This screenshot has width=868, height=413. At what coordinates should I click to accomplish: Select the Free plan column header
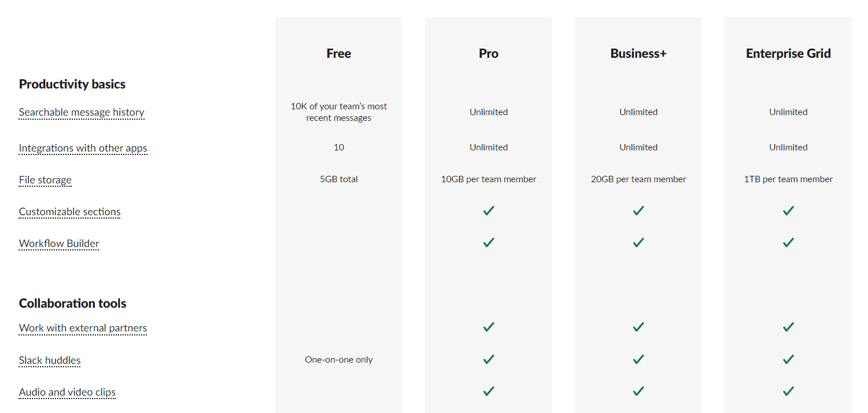click(338, 53)
